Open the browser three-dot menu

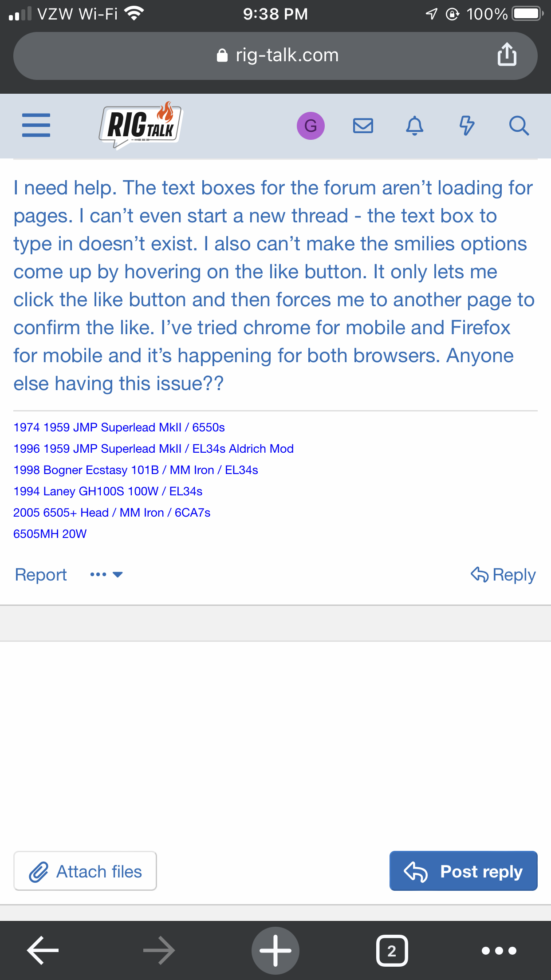[499, 950]
